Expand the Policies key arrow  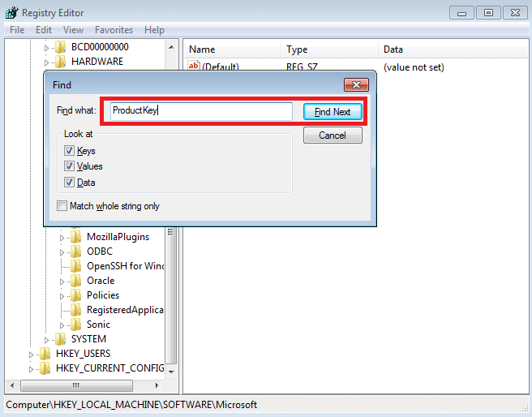[62, 295]
